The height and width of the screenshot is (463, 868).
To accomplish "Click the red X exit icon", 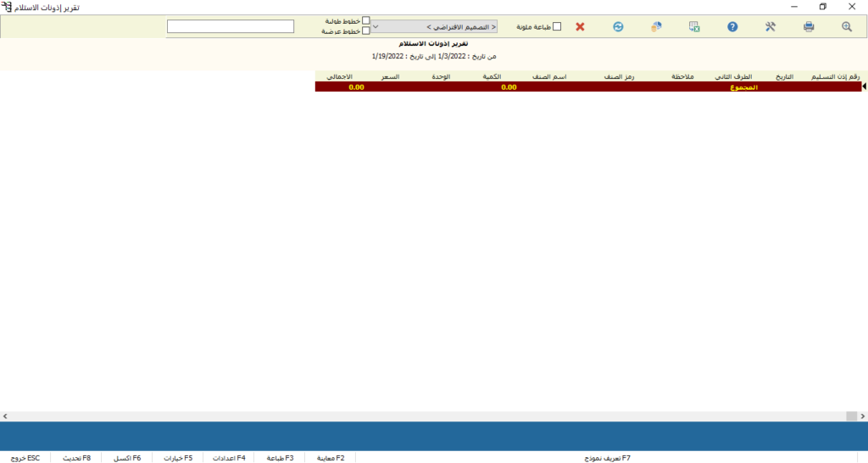I will [580, 27].
